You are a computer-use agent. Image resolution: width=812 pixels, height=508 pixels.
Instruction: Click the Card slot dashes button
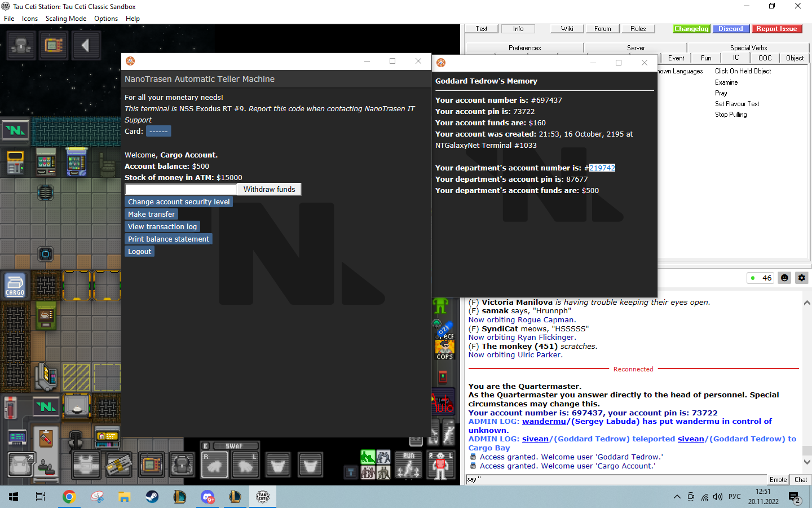158,131
